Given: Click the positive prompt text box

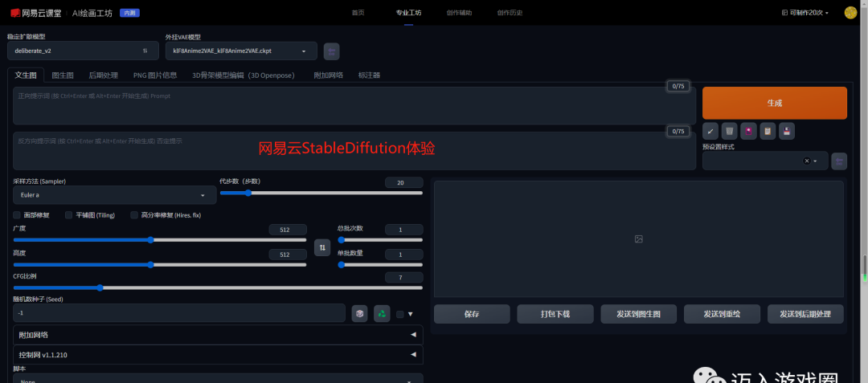Looking at the screenshot, I should point(354,105).
